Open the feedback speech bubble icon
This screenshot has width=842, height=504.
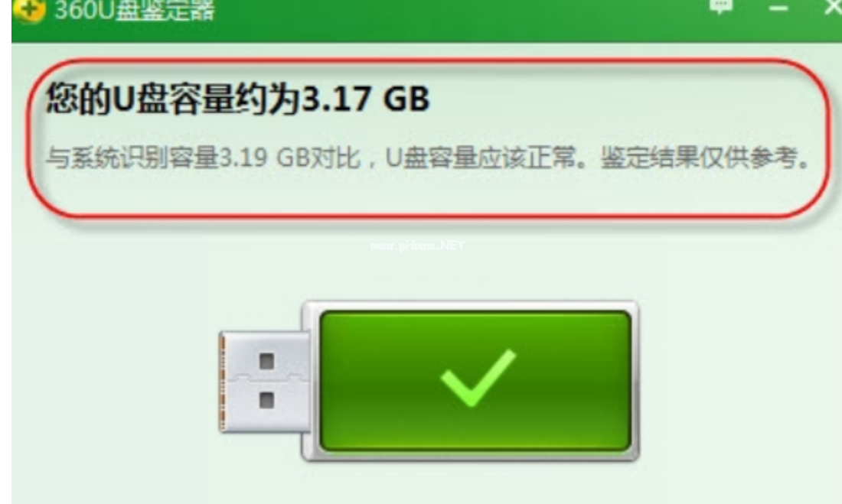[x=720, y=6]
